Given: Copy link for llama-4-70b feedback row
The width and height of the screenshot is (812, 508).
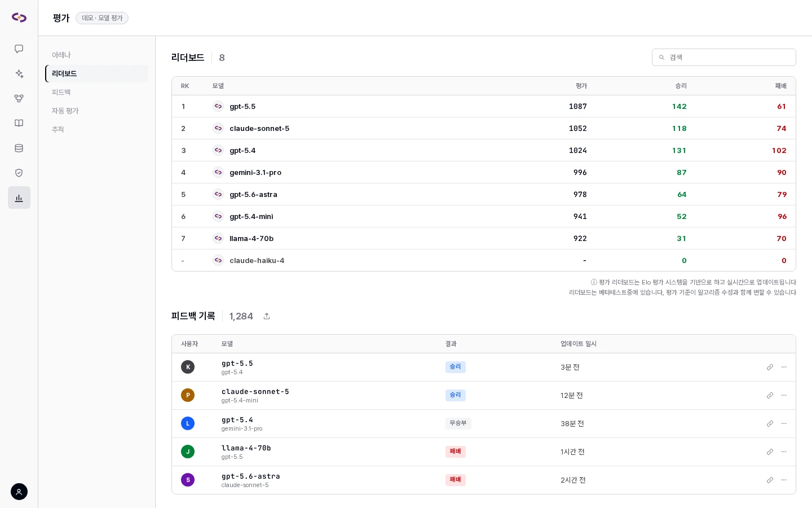Looking at the screenshot, I should tap(770, 452).
